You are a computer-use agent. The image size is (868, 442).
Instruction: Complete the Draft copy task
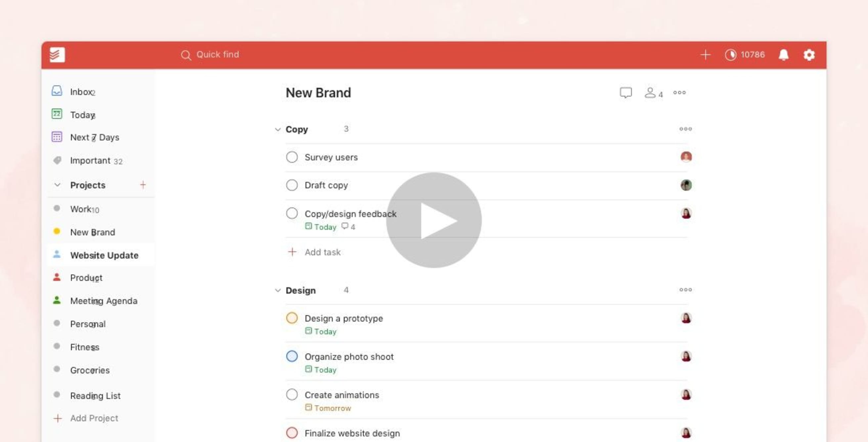click(292, 185)
